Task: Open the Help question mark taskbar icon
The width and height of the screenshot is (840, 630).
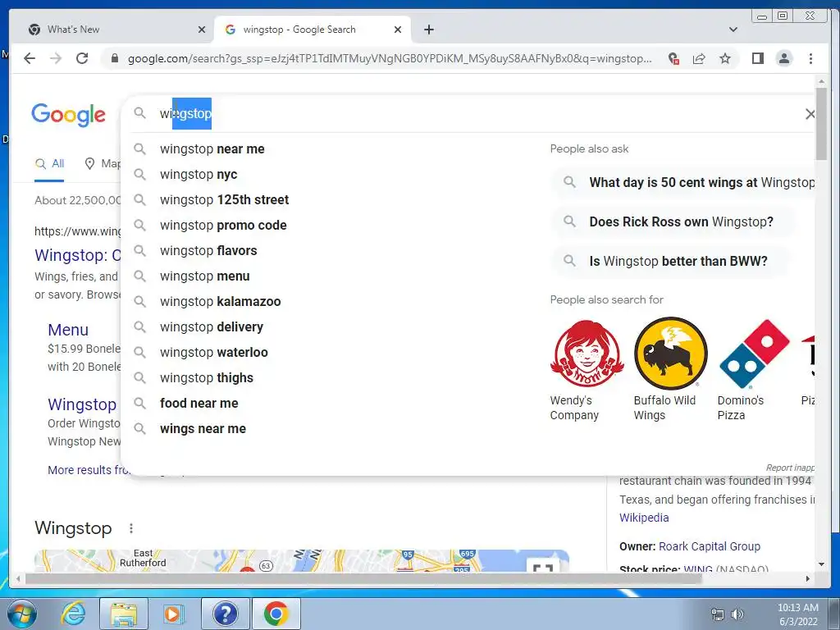Action: click(x=225, y=614)
